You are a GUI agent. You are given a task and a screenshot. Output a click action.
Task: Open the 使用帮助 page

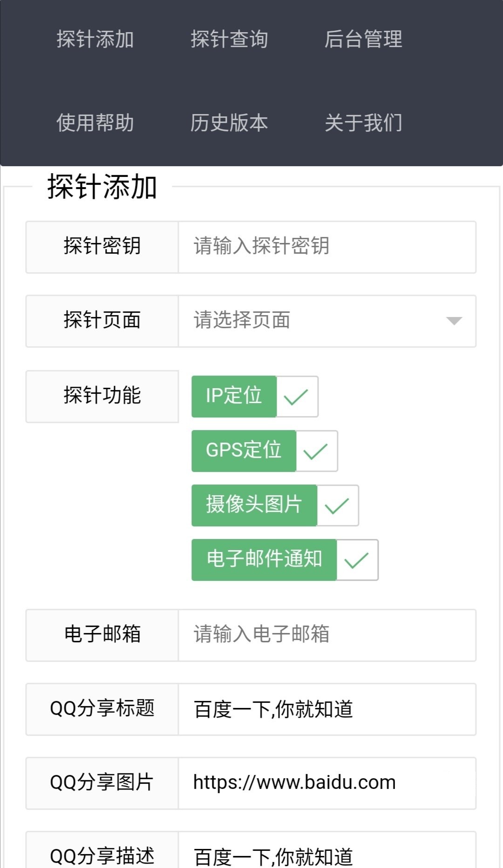[x=95, y=123]
